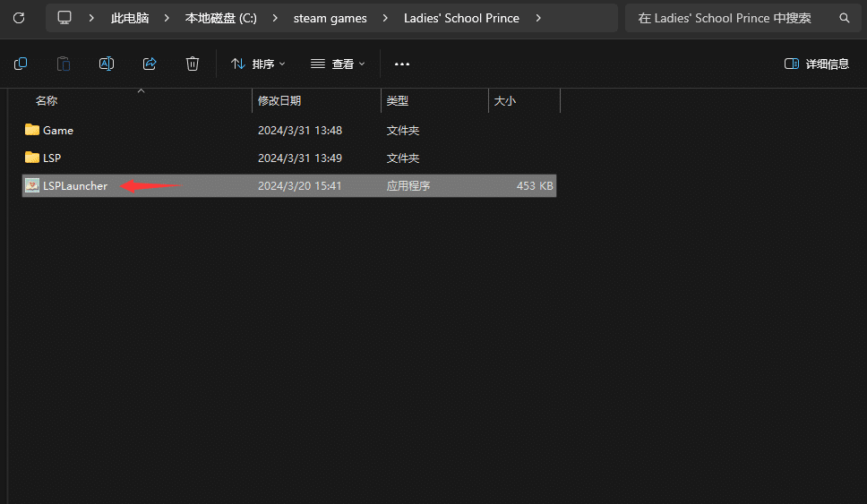This screenshot has height=504, width=867.
Task: Click 文件夹 type cell of Game row
Action: coord(402,131)
